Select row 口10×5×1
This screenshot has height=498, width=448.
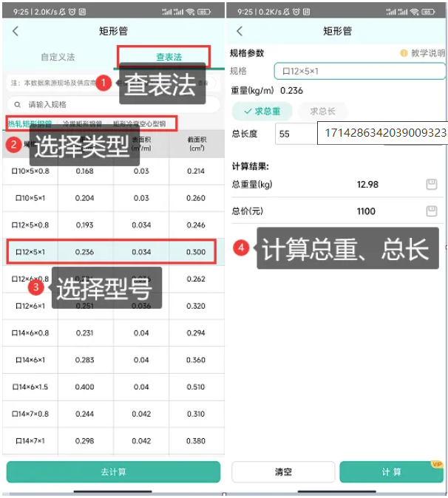(x=113, y=198)
